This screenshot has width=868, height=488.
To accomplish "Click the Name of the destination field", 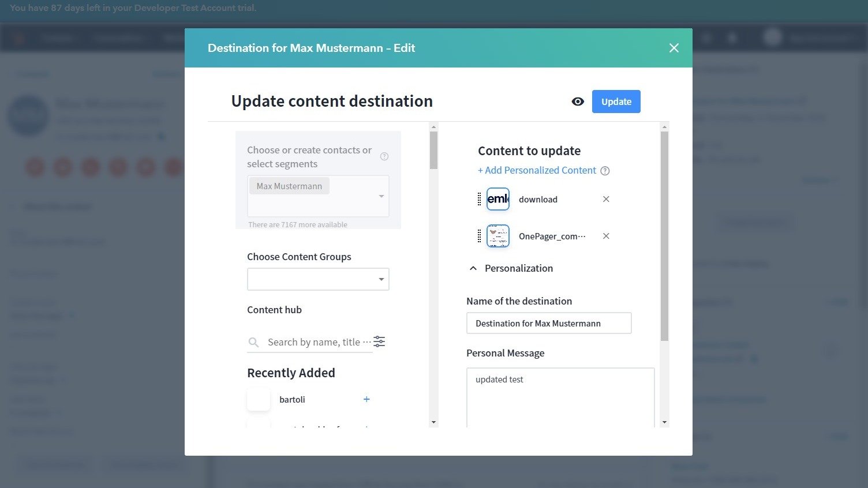I will (x=548, y=323).
